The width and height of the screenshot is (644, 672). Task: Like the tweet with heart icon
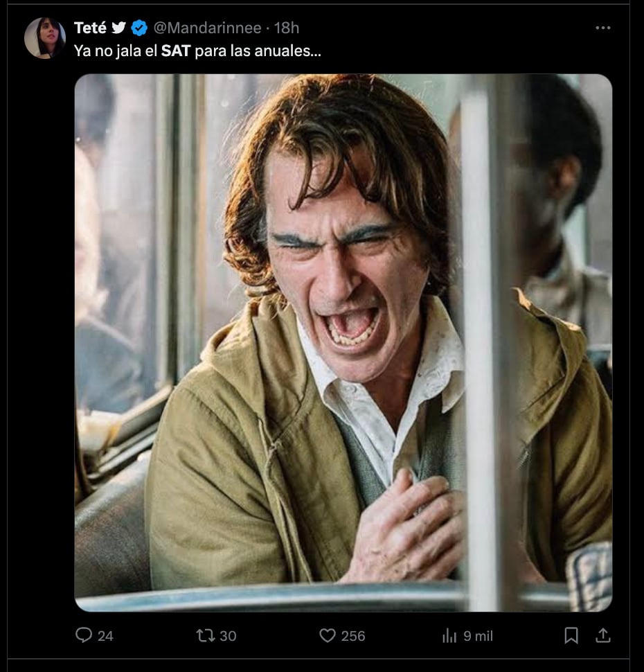[327, 635]
